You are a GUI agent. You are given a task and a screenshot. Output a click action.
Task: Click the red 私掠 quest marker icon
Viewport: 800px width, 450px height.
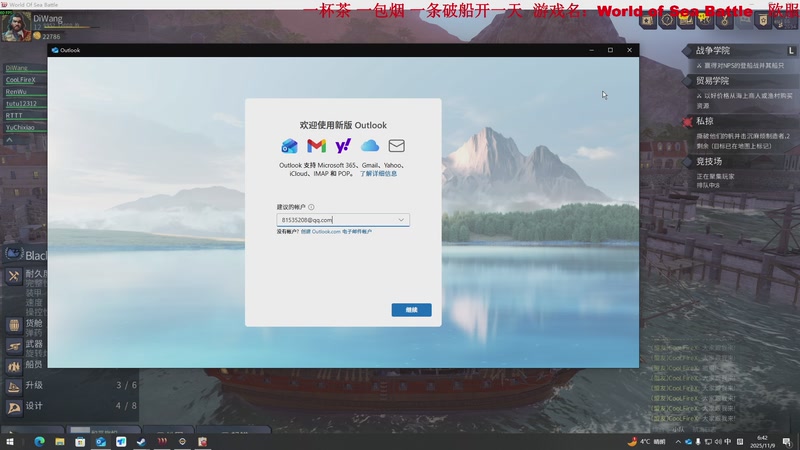[688, 121]
